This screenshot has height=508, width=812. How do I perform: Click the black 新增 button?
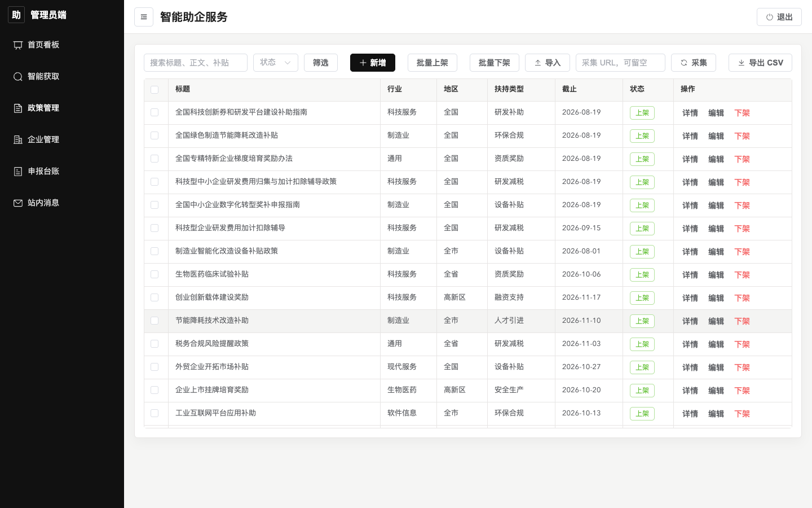click(373, 63)
